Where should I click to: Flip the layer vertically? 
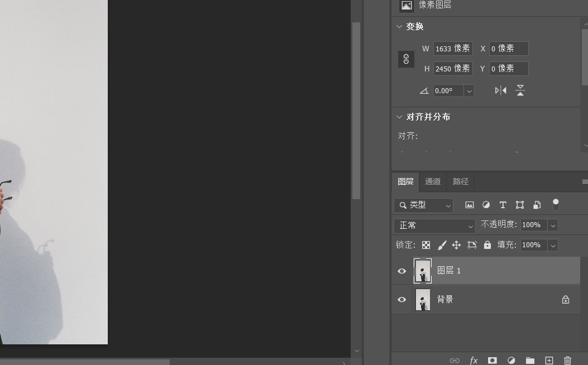click(520, 90)
